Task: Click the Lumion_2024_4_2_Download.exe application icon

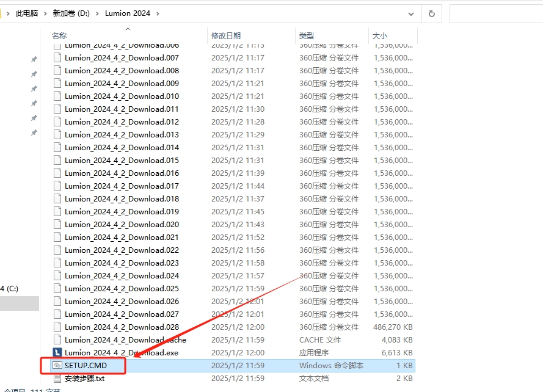Action: coord(57,352)
